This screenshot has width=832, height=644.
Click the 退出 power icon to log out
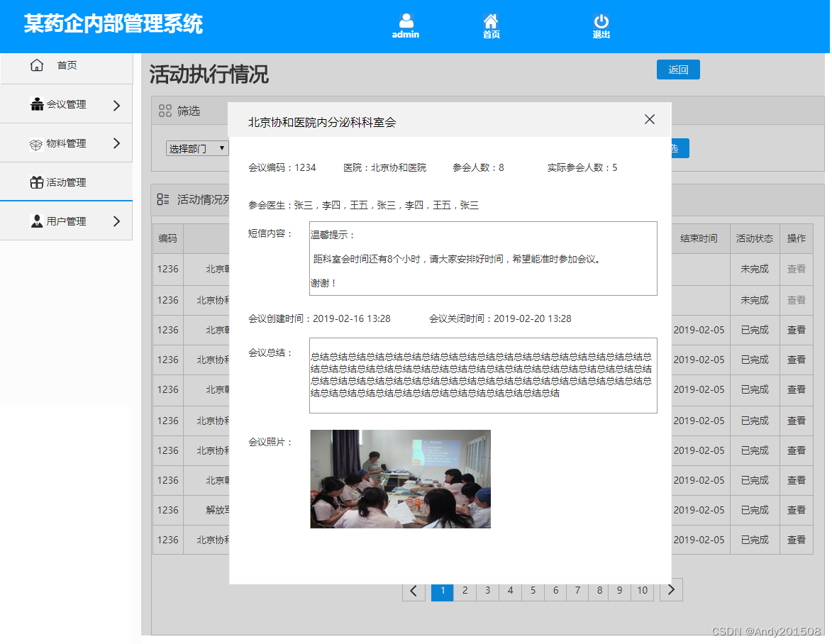tap(600, 20)
